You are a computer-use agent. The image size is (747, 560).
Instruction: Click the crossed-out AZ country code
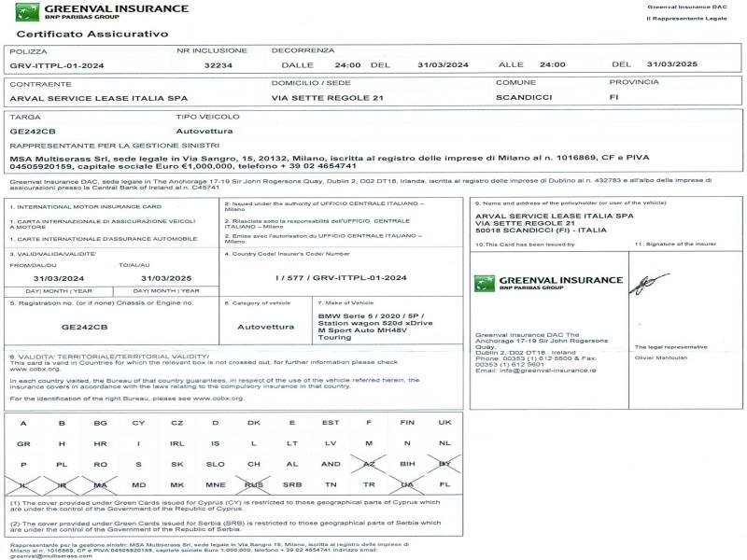point(369,464)
